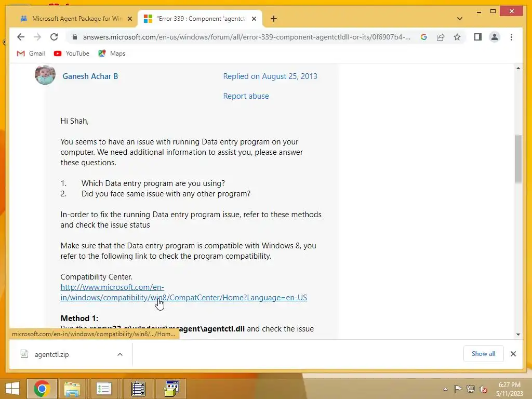This screenshot has width=532, height=399.
Task: Show all downloads
Action: (x=484, y=354)
